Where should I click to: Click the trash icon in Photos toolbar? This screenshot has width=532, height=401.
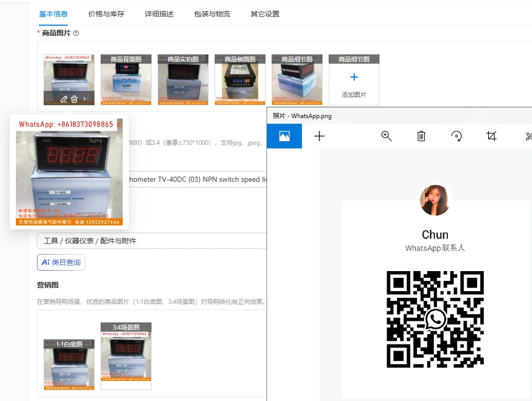421,136
